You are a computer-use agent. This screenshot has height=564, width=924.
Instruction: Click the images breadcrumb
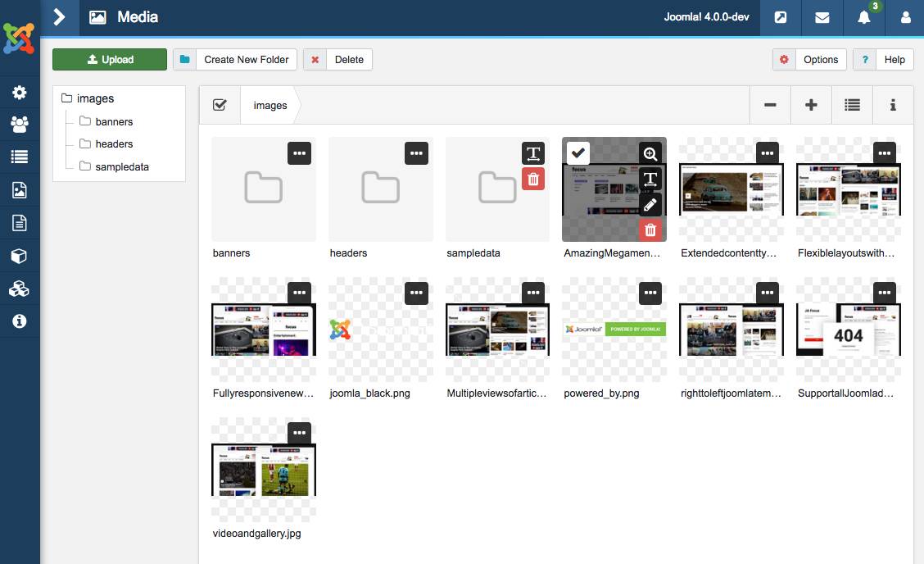coord(269,105)
